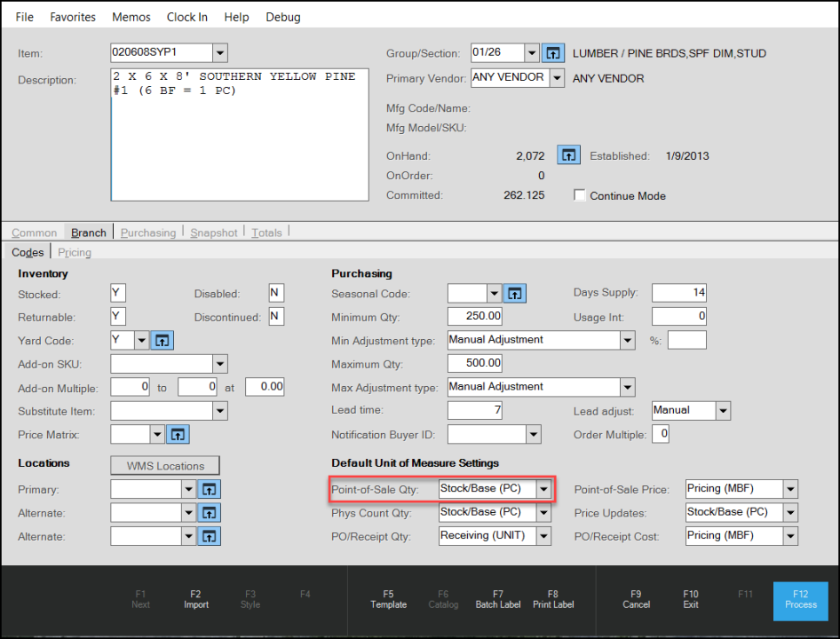Viewport: 840px width, 639px height.
Task: Click F12 Process button
Action: click(800, 601)
